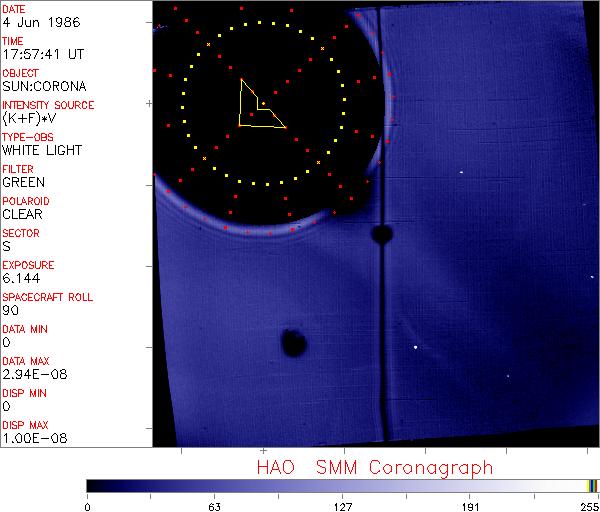Click the bright white star below center-right
Image resolution: width=600 pixels, height=512 pixels.
pyautogui.click(x=415, y=348)
